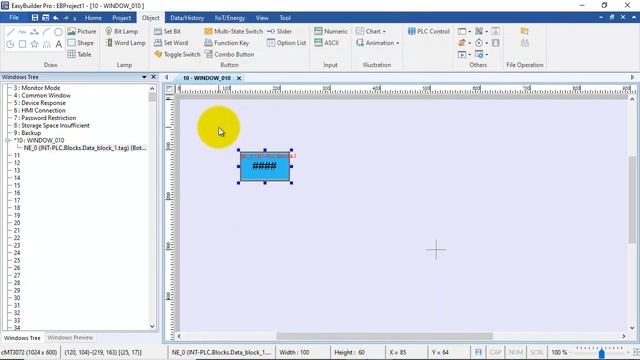The image size is (640, 360).
Task: Click the numeric object '####' on canvas
Action: click(x=265, y=167)
